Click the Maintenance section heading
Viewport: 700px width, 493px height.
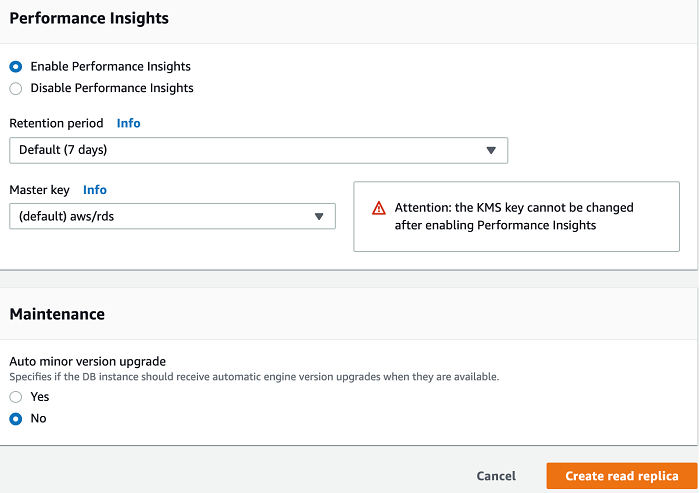(57, 314)
